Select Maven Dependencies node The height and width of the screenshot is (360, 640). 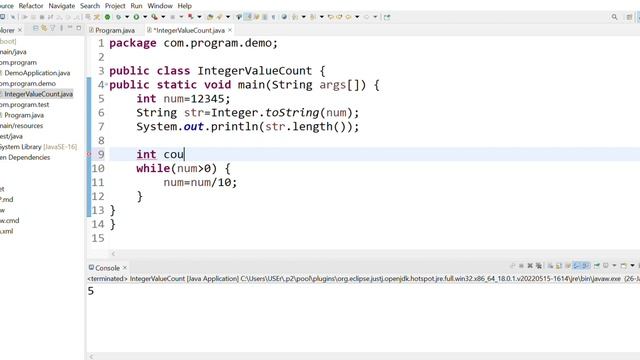click(x=25, y=157)
